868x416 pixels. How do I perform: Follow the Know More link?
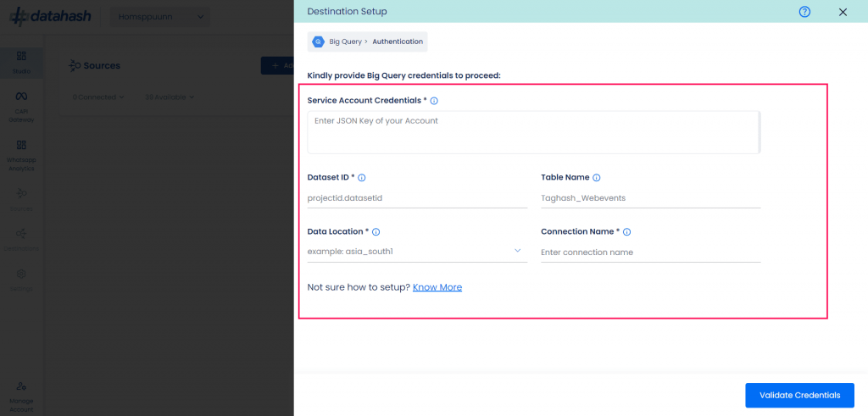point(437,287)
